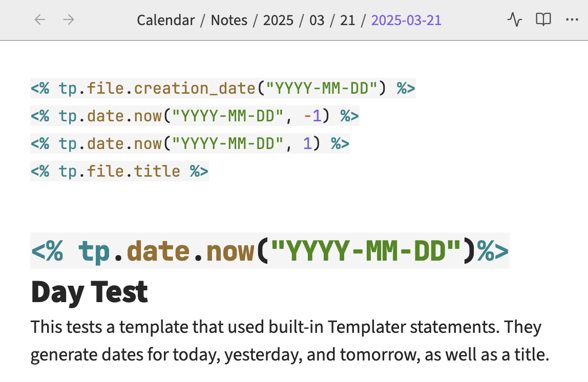Go back with the left arrow
588x382 pixels.
tap(40, 20)
